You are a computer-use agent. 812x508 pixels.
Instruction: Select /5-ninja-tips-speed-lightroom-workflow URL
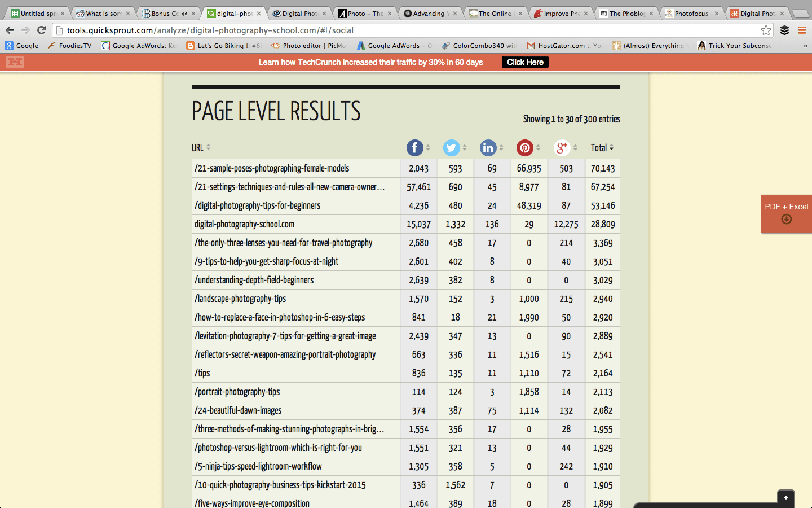258,466
